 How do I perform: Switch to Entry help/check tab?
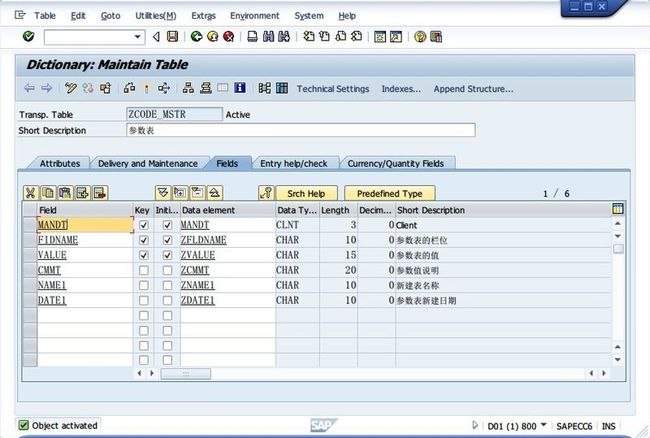click(293, 163)
